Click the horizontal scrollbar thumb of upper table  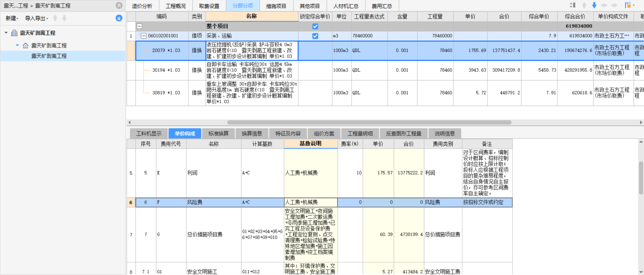click(x=369, y=122)
